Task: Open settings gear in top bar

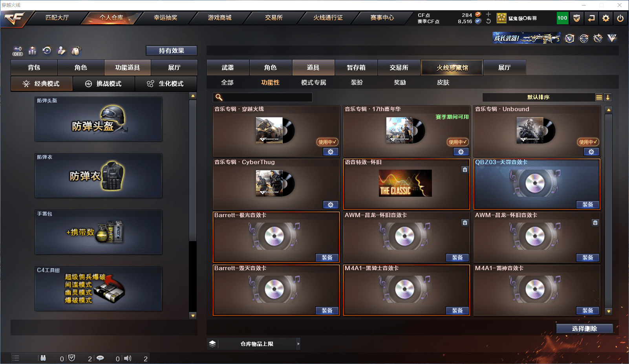Action: (606, 18)
